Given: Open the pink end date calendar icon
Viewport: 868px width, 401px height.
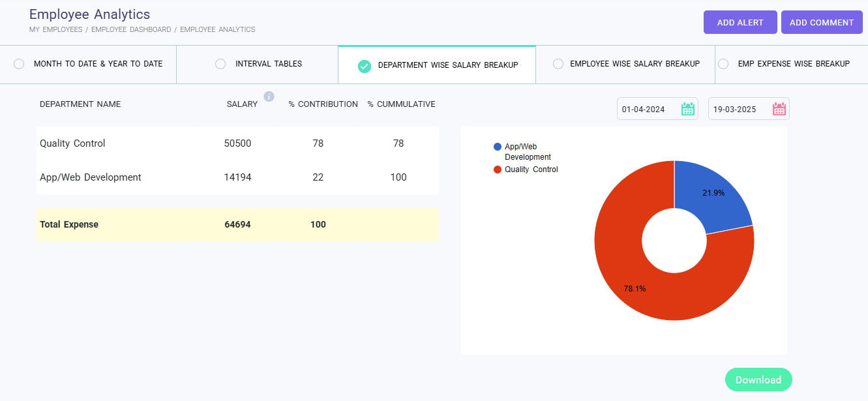Looking at the screenshot, I should tap(779, 109).
